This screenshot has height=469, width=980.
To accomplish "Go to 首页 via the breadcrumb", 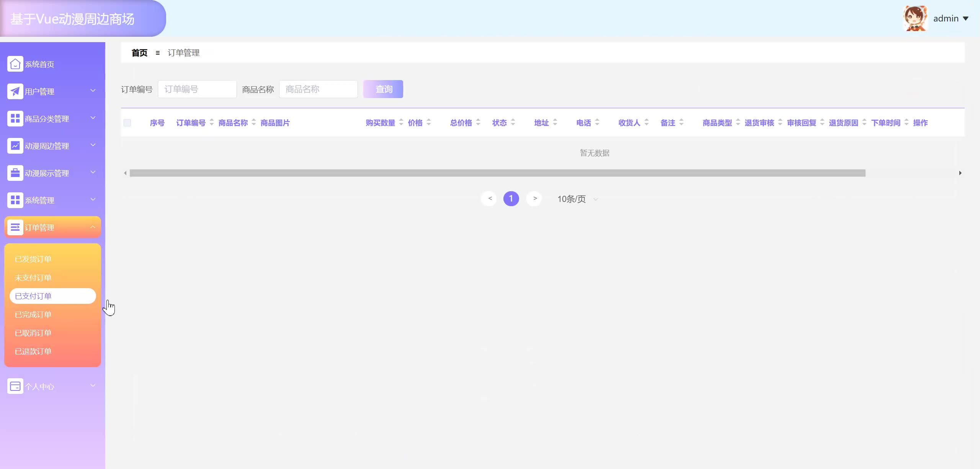I will click(139, 53).
